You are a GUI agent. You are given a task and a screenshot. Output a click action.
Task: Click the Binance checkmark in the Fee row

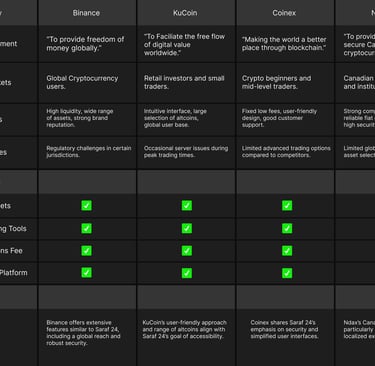click(86, 251)
